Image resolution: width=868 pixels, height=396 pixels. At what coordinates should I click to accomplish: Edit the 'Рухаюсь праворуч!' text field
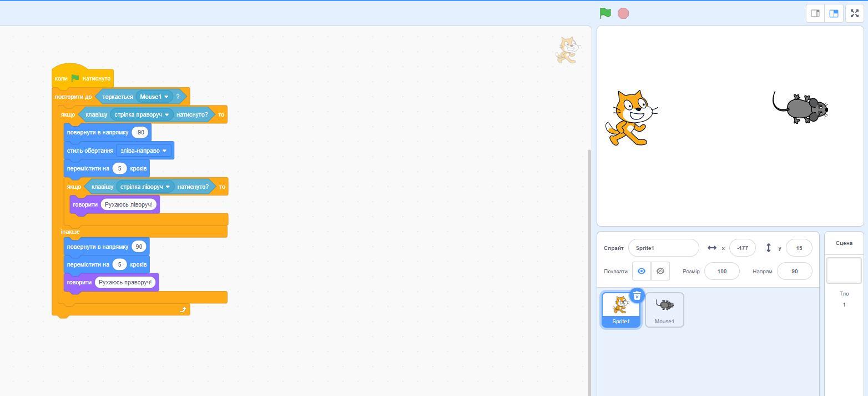(x=125, y=282)
